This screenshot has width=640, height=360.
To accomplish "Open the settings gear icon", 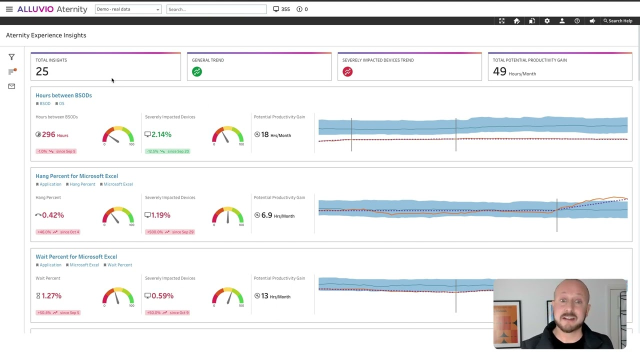I will [x=547, y=21].
